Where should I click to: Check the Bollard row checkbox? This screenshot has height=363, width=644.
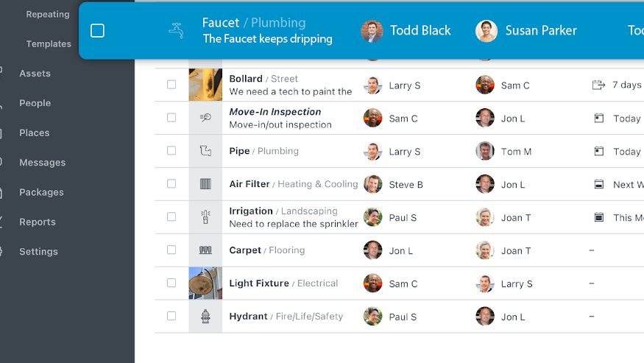[x=171, y=85]
